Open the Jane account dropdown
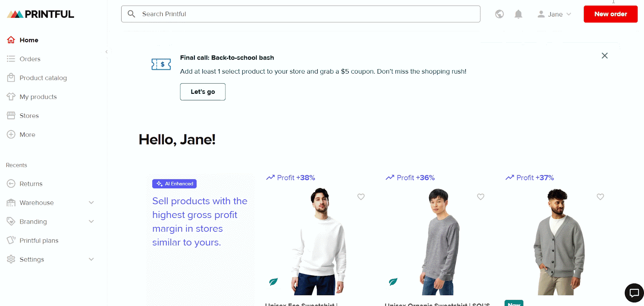Image resolution: width=644 pixels, height=306 pixels. point(555,14)
